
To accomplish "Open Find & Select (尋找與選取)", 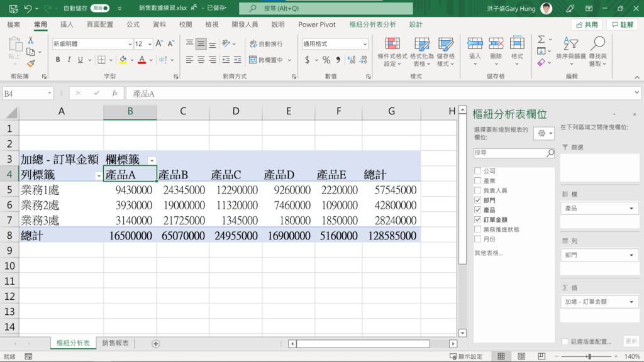I will click(597, 52).
